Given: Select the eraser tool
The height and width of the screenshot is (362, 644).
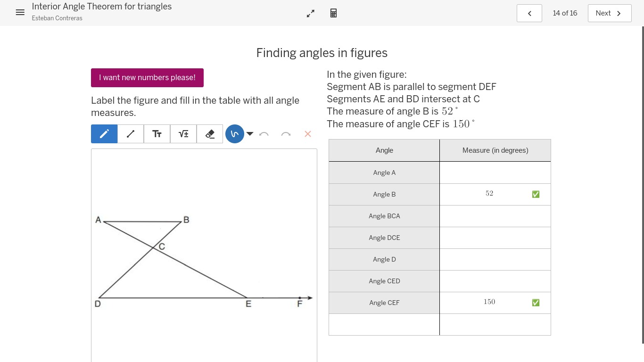Looking at the screenshot, I should 210,134.
